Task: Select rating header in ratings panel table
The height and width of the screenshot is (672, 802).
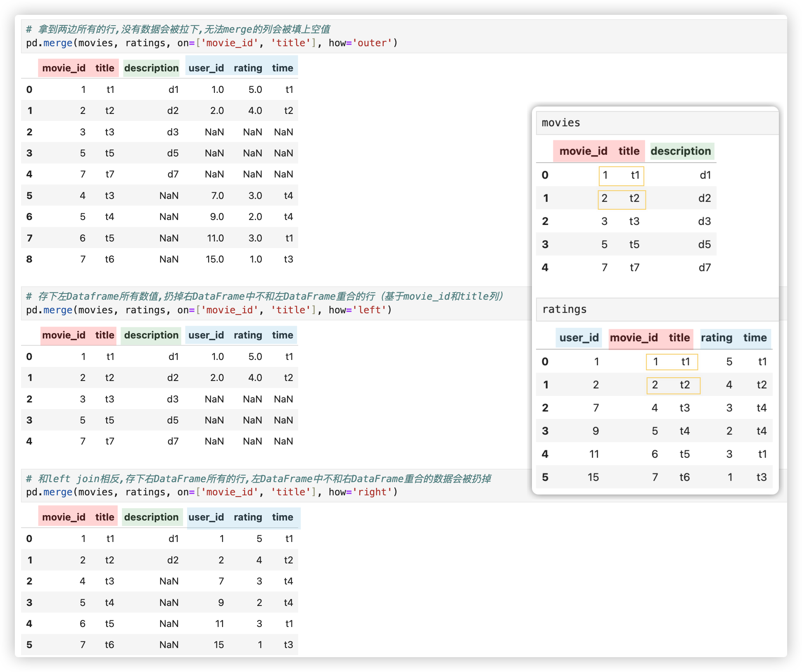Action: (x=717, y=338)
